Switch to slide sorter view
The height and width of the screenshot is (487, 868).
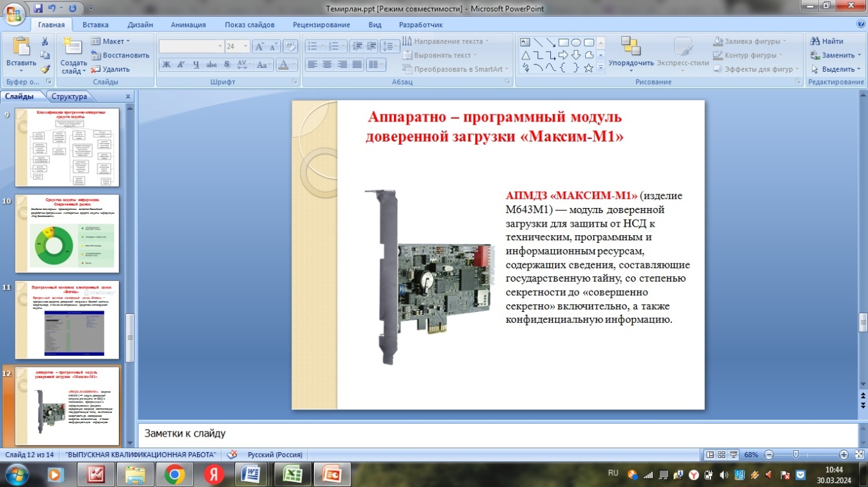[722, 455]
